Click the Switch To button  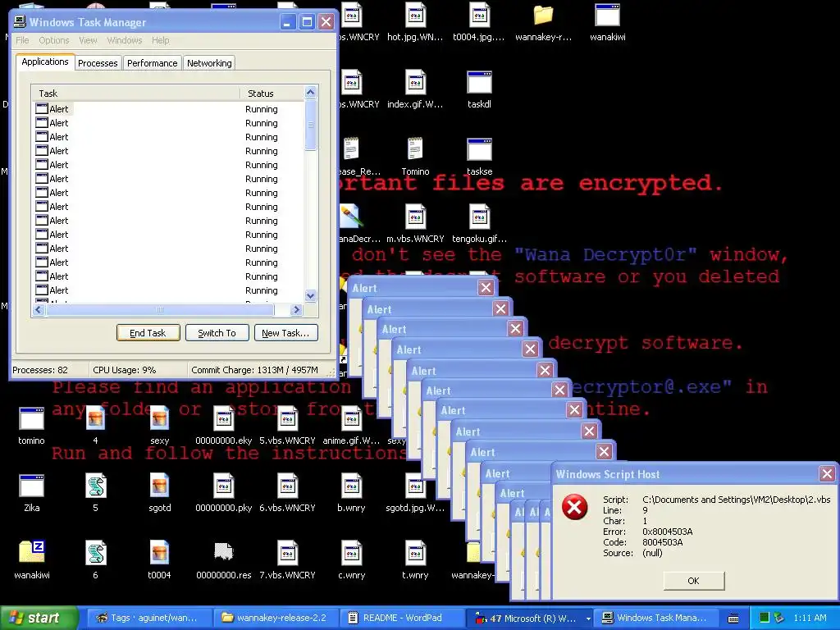click(217, 333)
